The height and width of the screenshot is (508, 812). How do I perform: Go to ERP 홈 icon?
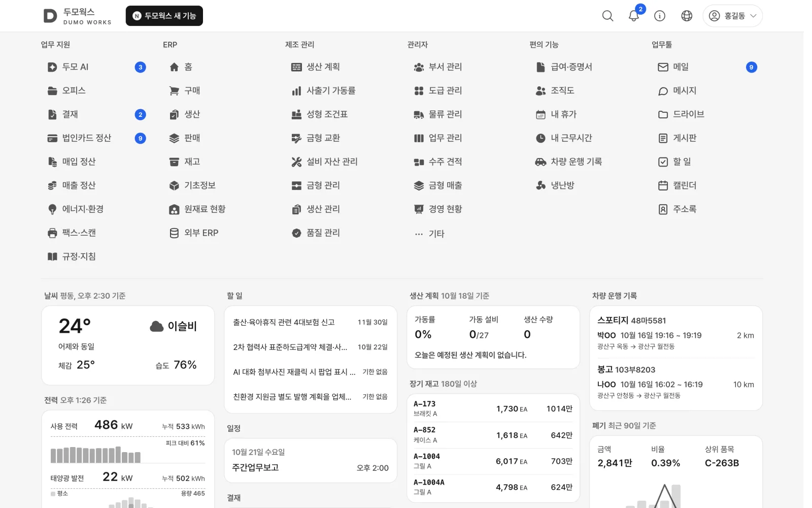click(174, 67)
